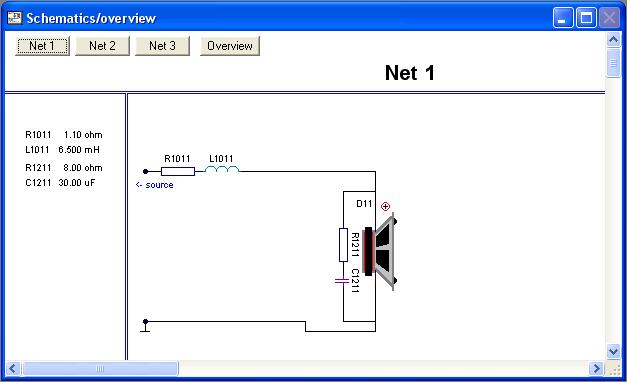Click the 'L1011 6.500 mH' list entry
The height and width of the screenshot is (382, 627).
pyautogui.click(x=62, y=150)
